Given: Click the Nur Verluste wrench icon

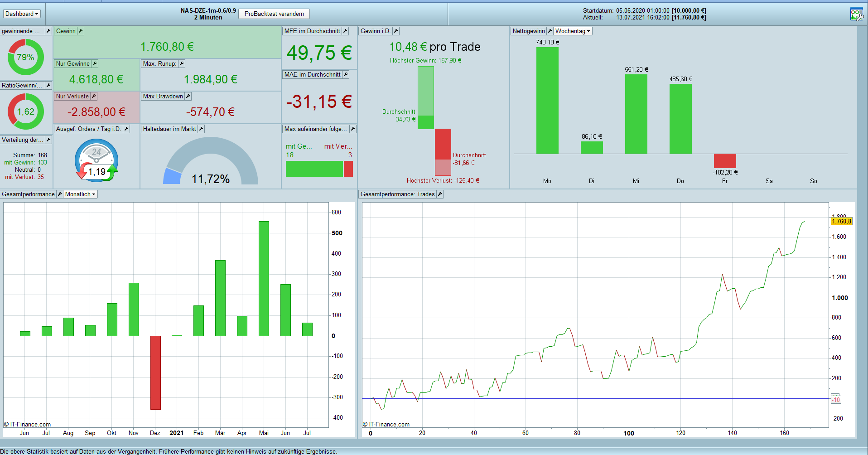Looking at the screenshot, I should pyautogui.click(x=94, y=96).
